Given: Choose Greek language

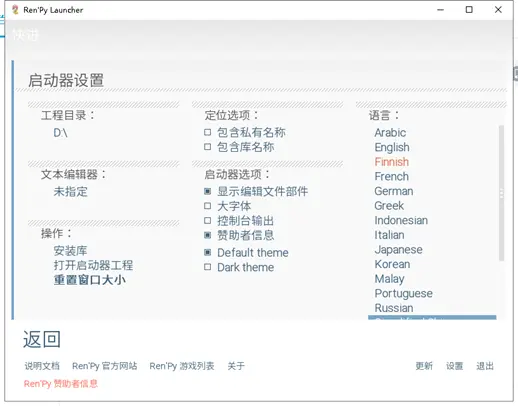Looking at the screenshot, I should pyautogui.click(x=389, y=206).
